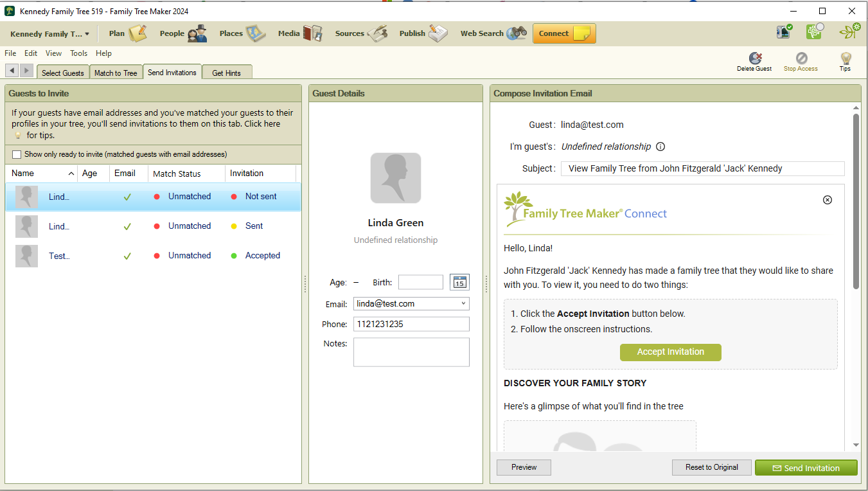Screen dimensions: 868x491
Task: Click the Send Invitation button
Action: point(806,468)
